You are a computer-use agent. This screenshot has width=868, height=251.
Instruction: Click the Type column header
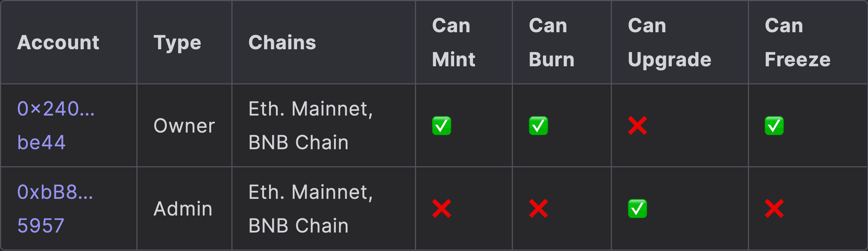point(177,42)
